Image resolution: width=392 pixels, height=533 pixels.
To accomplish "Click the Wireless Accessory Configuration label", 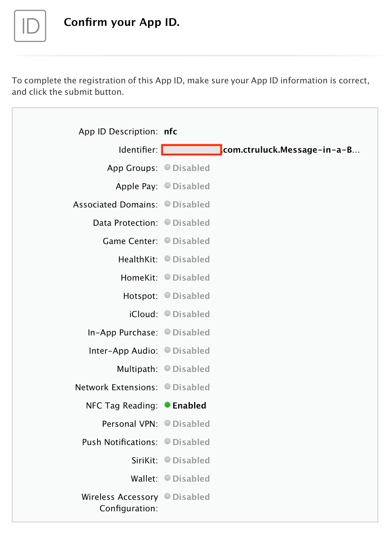I will [x=120, y=502].
